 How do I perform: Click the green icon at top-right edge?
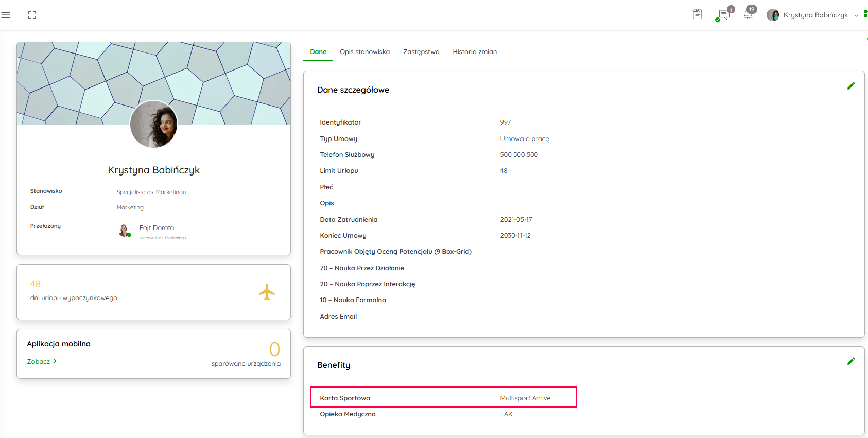[865, 14]
